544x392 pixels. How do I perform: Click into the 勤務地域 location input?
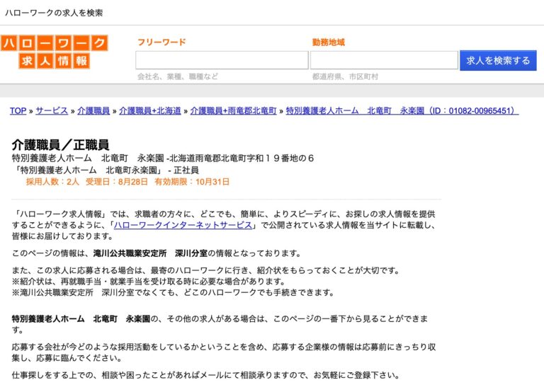(384, 60)
